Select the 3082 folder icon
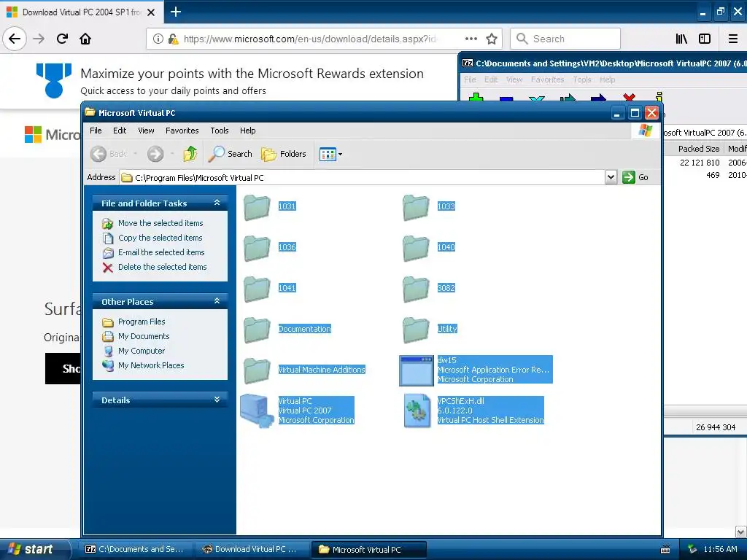This screenshot has width=747, height=560. click(417, 289)
